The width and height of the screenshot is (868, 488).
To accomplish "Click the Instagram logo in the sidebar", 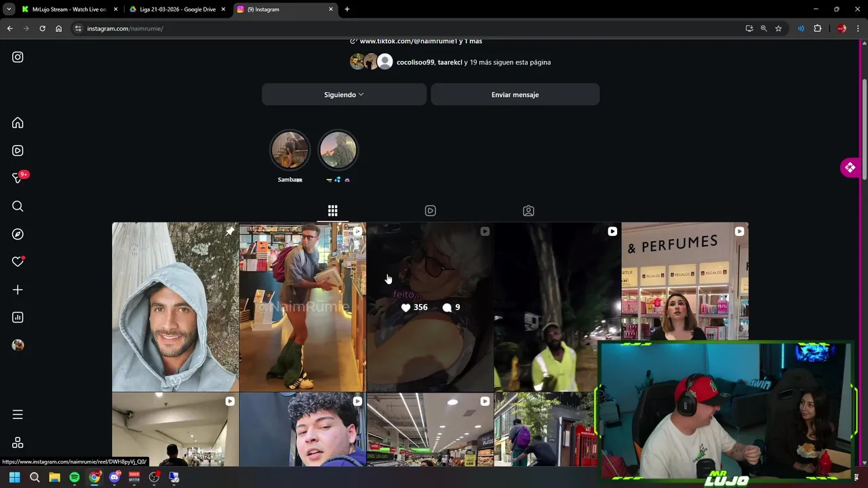I will coord(18,58).
